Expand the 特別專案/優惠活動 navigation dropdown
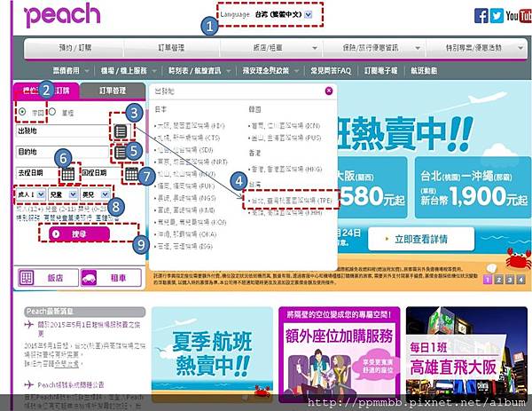 (520, 48)
